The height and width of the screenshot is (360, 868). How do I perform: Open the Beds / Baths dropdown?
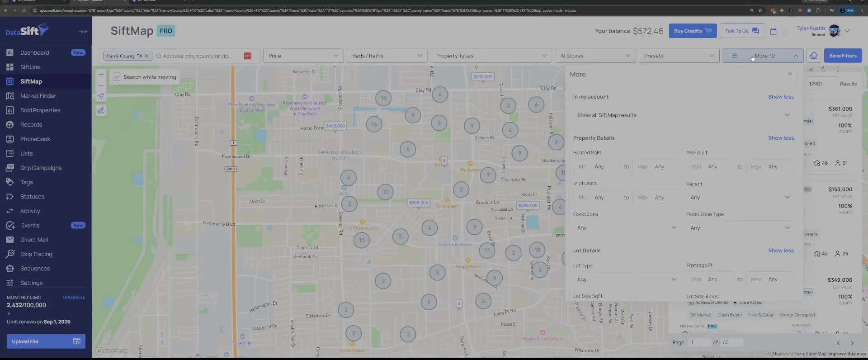(x=387, y=56)
